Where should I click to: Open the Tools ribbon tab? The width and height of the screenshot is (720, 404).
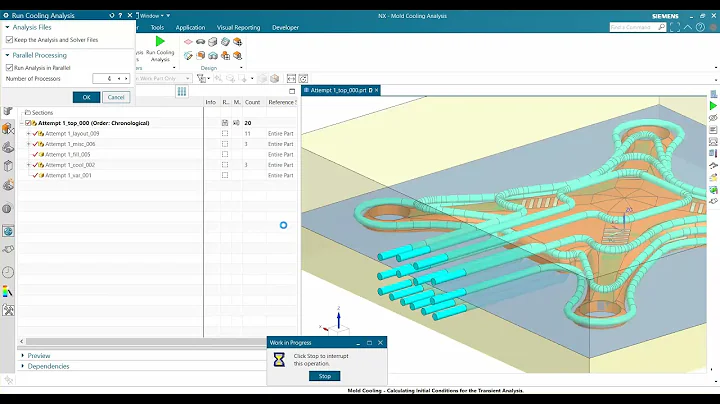point(157,28)
